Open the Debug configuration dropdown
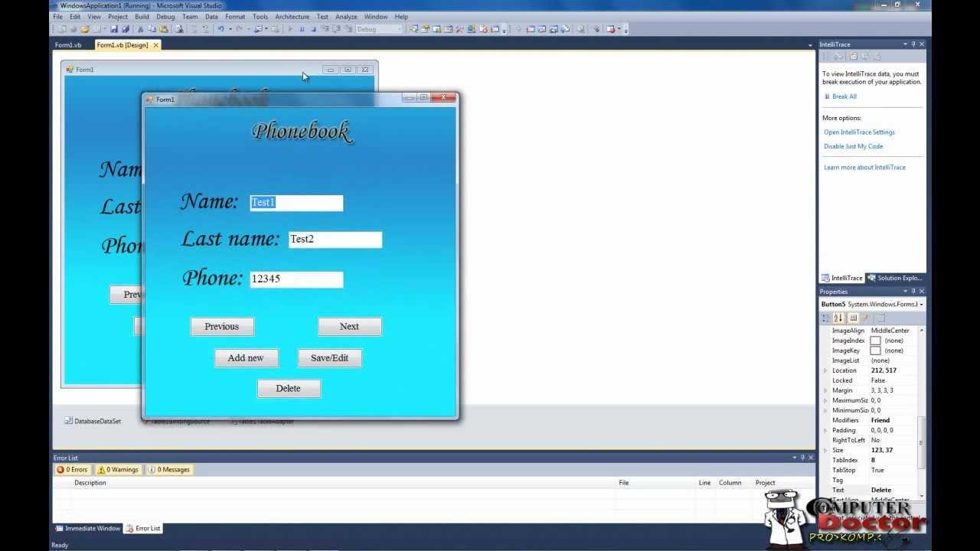The width and height of the screenshot is (980, 551). (399, 29)
